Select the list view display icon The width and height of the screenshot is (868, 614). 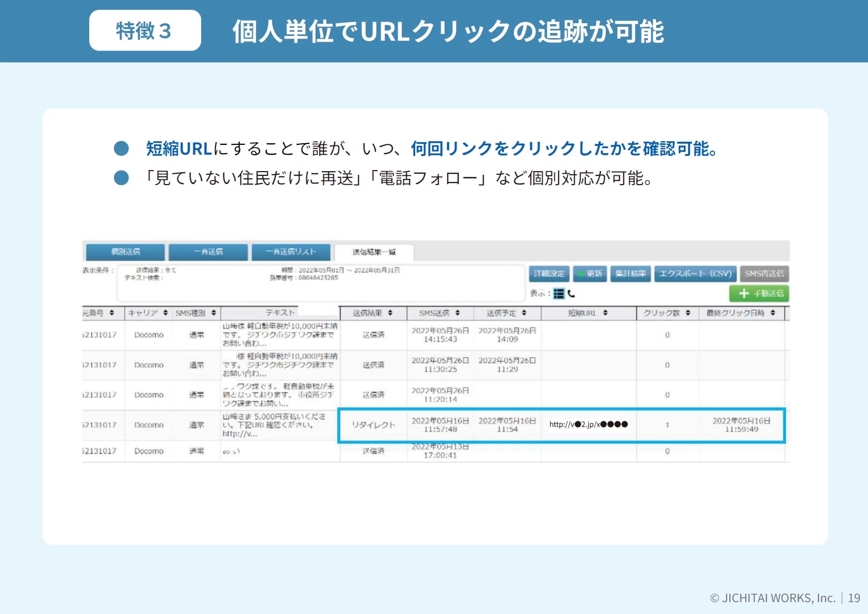coord(559,294)
